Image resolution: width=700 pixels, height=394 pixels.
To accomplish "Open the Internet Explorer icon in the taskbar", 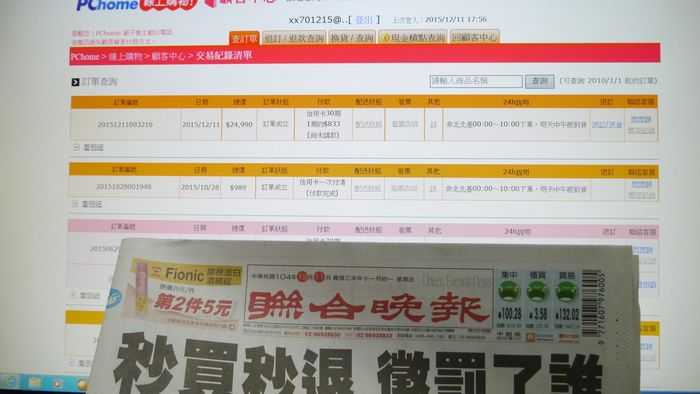I will (11, 382).
